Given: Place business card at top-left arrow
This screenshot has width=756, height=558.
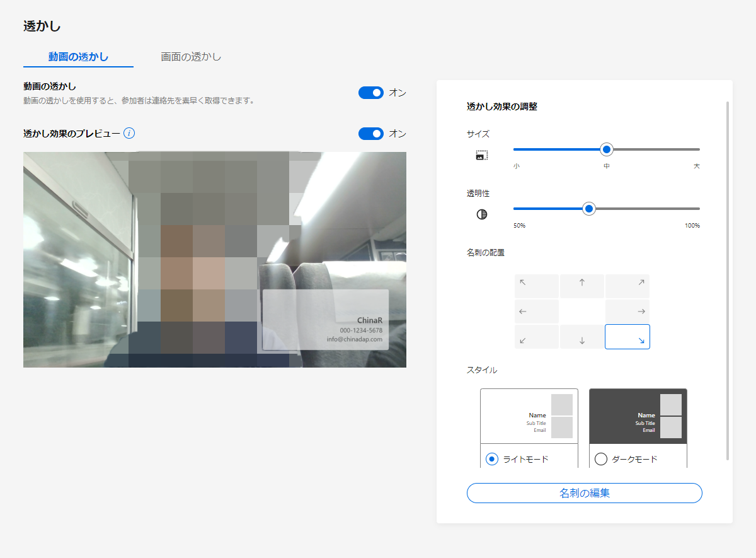Looking at the screenshot, I should 537,286.
